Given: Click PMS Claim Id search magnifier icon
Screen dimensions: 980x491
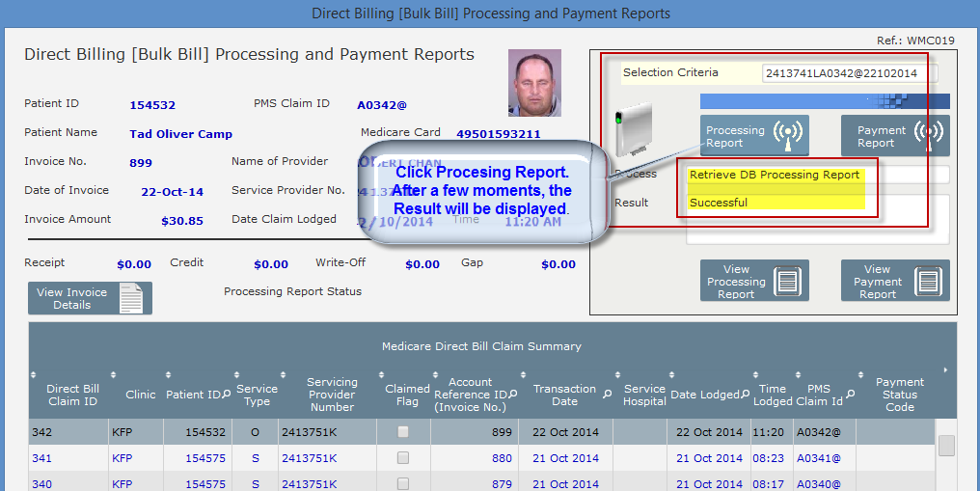Looking at the screenshot, I should coord(850,395).
